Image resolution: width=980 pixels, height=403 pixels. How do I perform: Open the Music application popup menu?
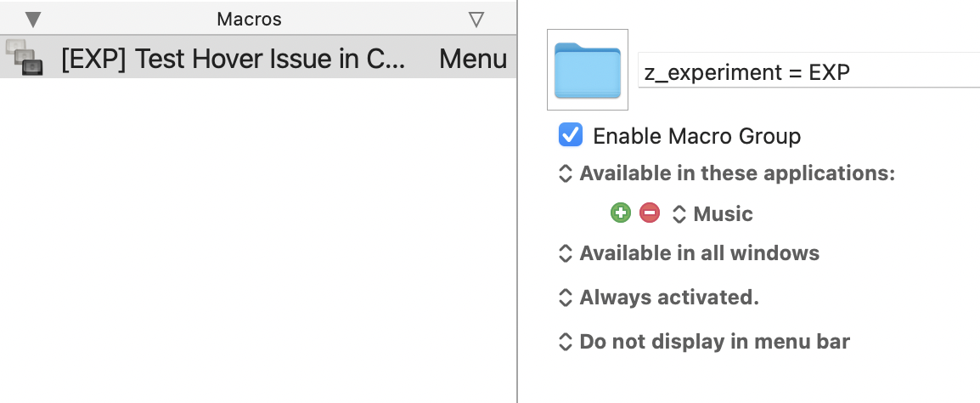(723, 213)
